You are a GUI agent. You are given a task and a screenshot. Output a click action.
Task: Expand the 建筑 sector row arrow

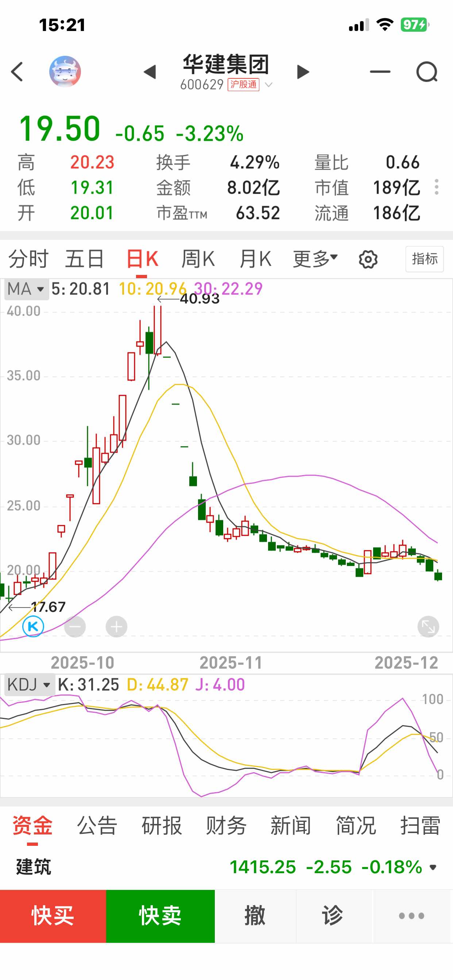click(433, 867)
